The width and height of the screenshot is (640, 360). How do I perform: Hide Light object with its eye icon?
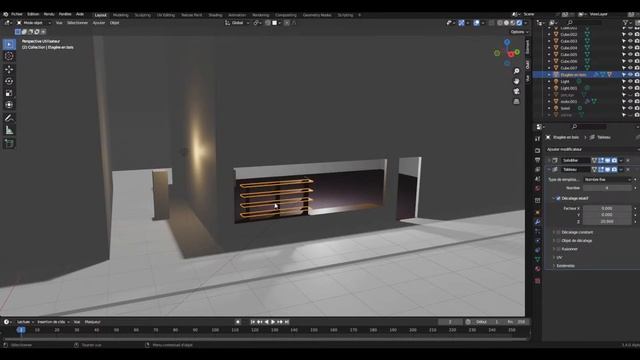pyautogui.click(x=630, y=81)
